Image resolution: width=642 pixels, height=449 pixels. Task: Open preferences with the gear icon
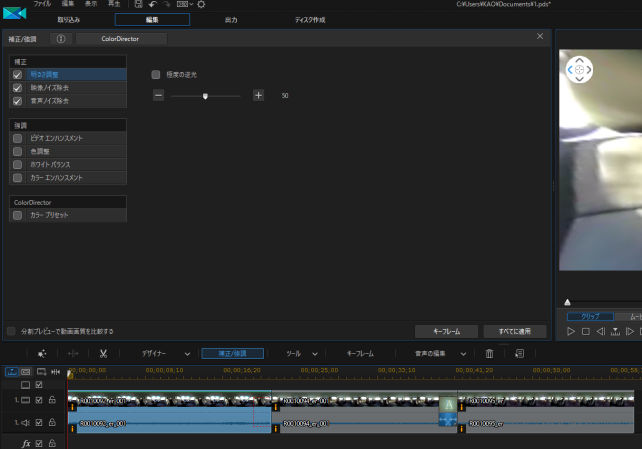pos(200,4)
